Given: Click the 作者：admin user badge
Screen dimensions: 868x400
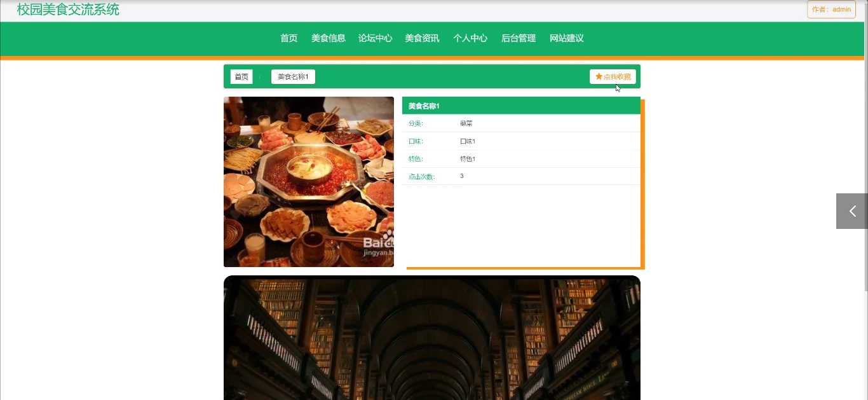Looking at the screenshot, I should point(831,10).
